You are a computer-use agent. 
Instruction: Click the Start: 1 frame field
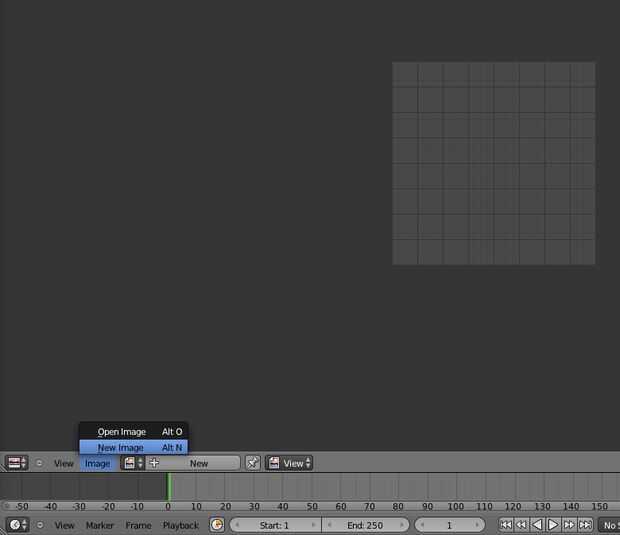(275, 525)
